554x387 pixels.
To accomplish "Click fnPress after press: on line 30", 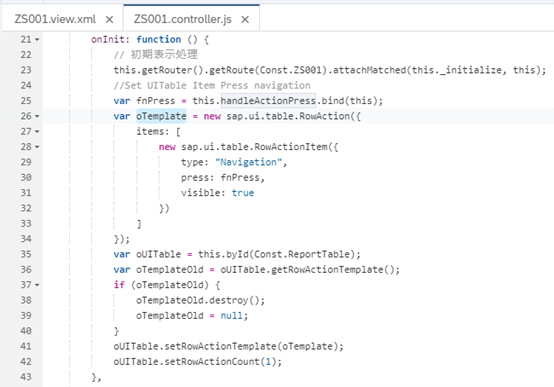I will tap(240, 177).
